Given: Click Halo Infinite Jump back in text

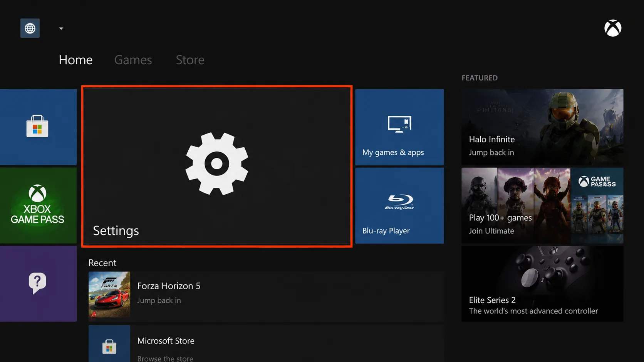Looking at the screenshot, I should click(491, 152).
